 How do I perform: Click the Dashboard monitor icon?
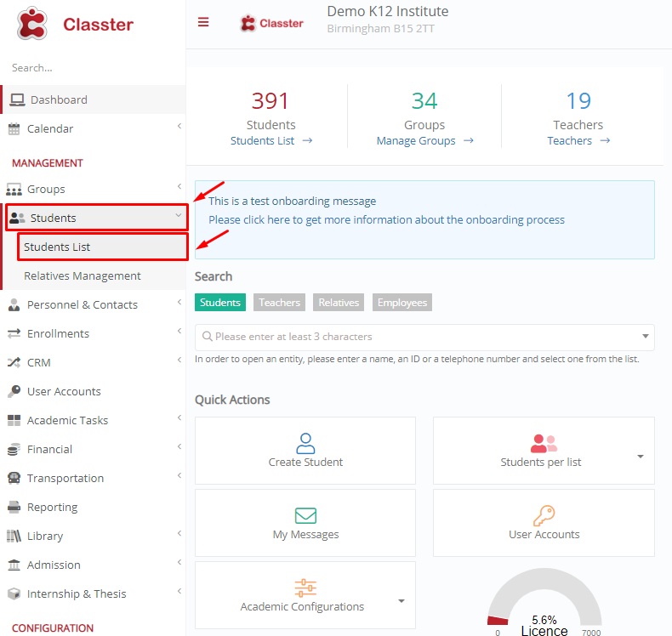coord(17,99)
